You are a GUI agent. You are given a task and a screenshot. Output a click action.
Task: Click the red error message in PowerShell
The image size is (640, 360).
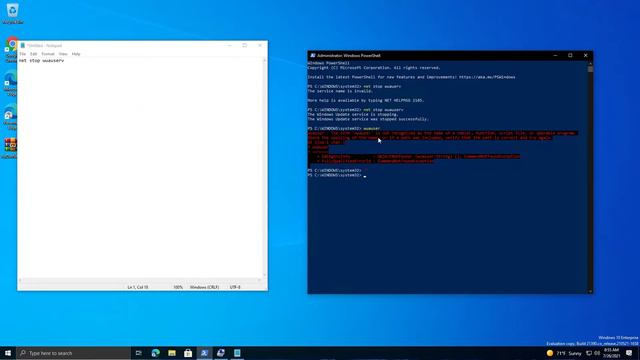442,147
